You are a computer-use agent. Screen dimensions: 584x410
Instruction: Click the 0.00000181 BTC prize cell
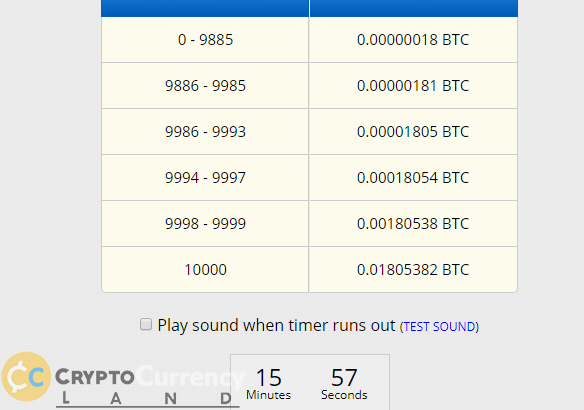tap(413, 86)
